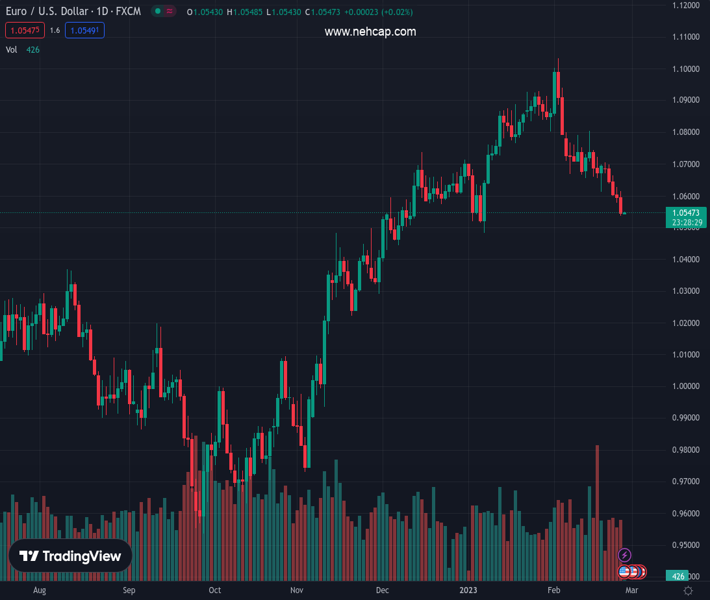Click the Vol value 426 in legend

coord(34,49)
